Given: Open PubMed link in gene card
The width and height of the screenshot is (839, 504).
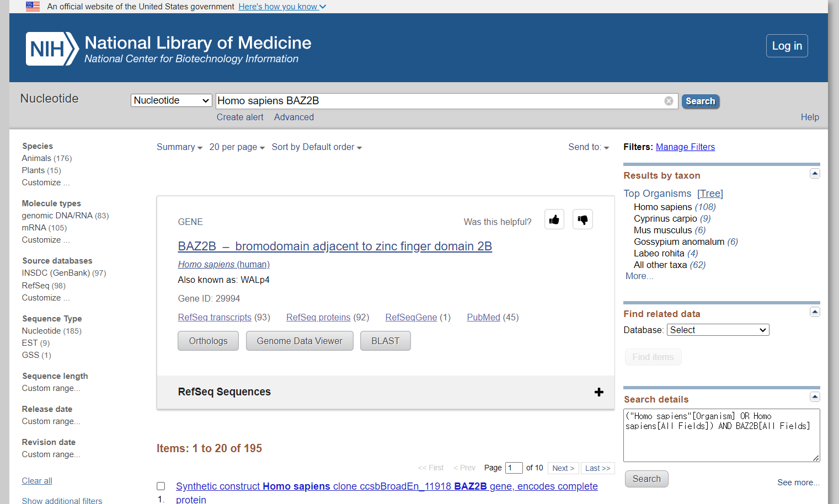Looking at the screenshot, I should 484,318.
